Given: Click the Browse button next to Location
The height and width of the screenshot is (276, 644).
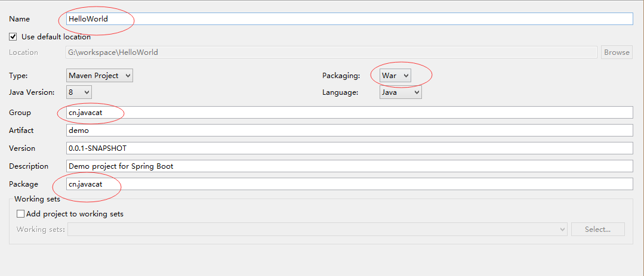Looking at the screenshot, I should click(x=617, y=52).
